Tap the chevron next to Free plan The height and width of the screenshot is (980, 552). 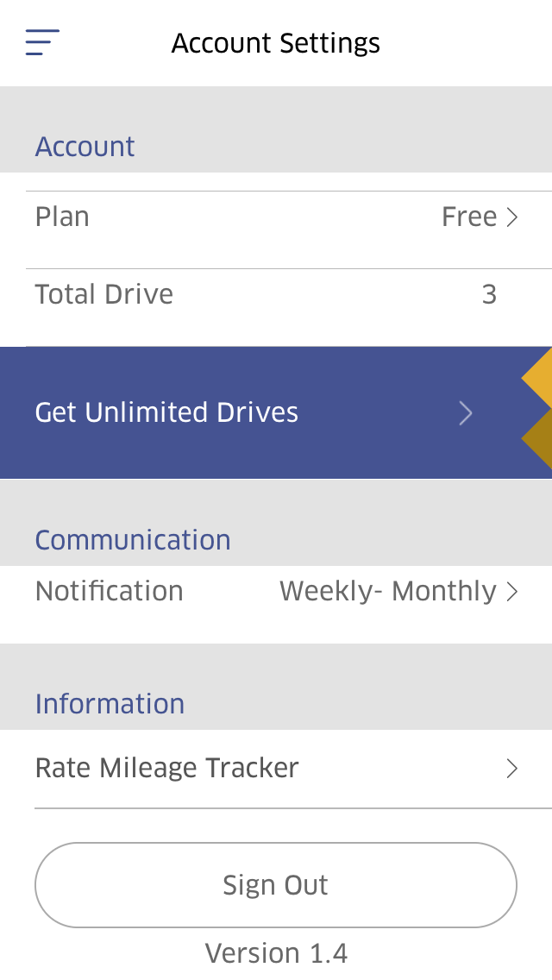pyautogui.click(x=512, y=217)
